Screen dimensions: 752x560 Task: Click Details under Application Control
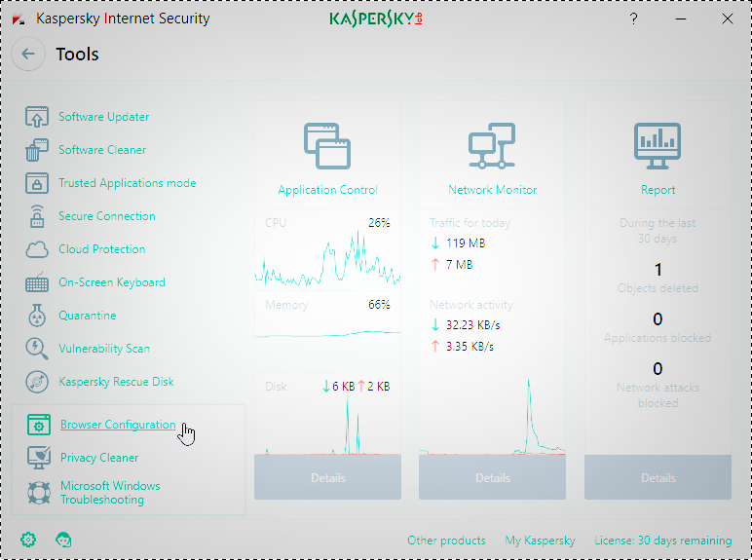(327, 478)
